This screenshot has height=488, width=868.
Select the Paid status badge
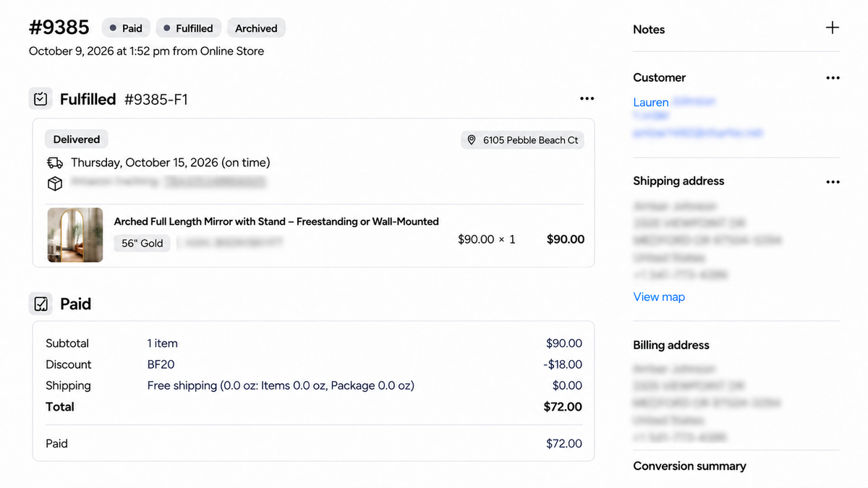click(x=125, y=28)
